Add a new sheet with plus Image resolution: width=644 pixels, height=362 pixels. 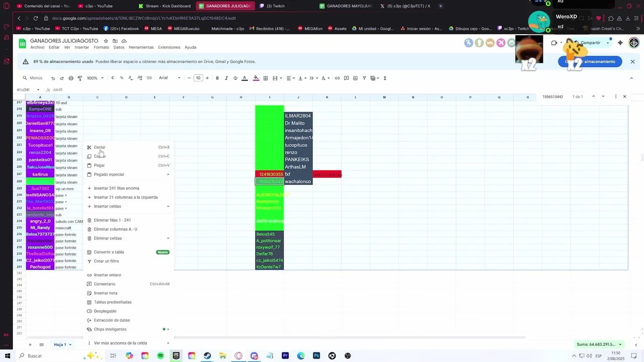click(30, 344)
